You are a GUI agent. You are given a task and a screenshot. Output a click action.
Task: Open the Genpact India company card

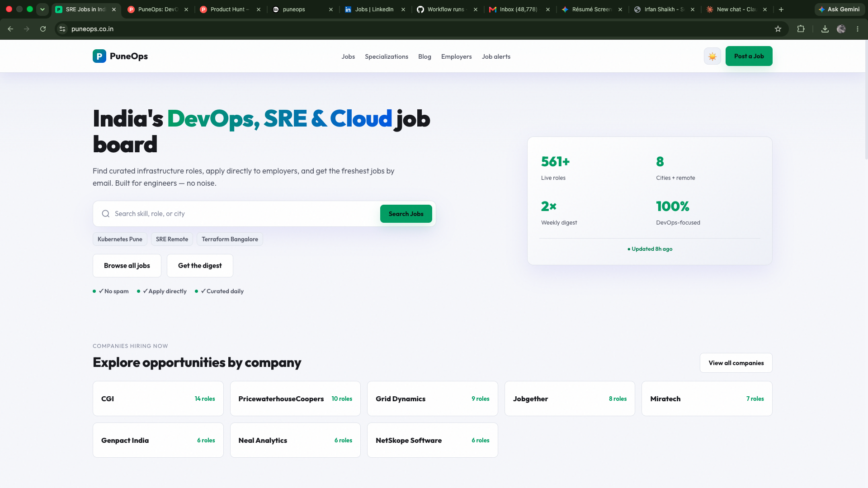pos(158,440)
